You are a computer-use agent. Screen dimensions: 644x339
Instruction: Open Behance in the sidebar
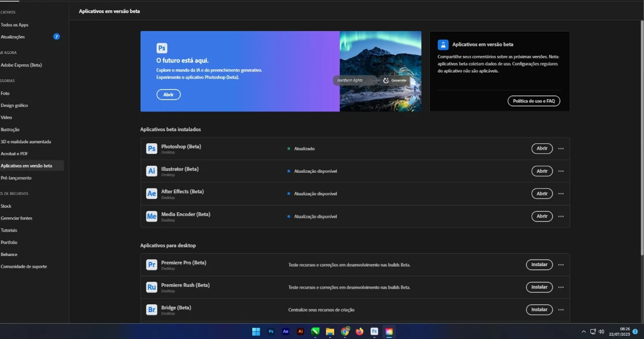coord(9,255)
